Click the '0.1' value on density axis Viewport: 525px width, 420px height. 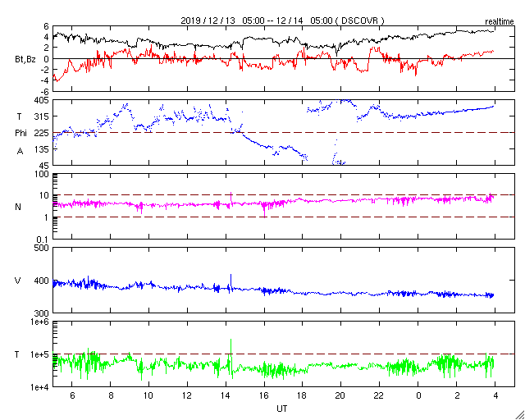tap(43, 240)
